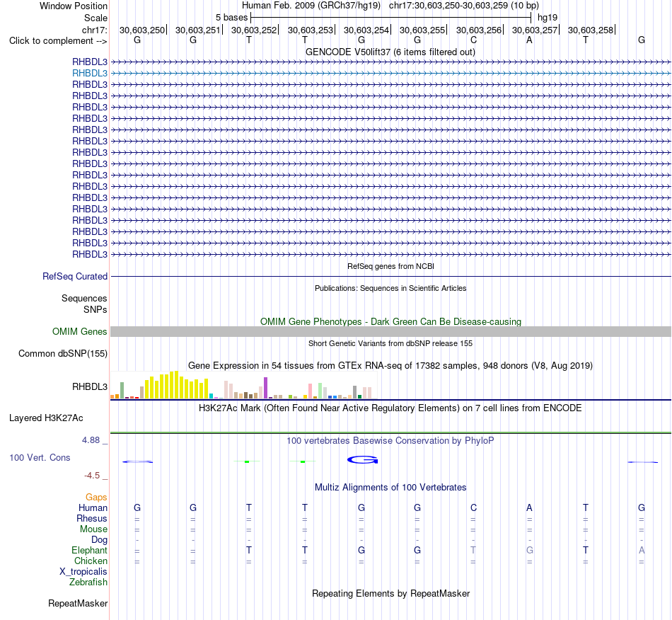Click the Elephant species label

tap(89, 551)
